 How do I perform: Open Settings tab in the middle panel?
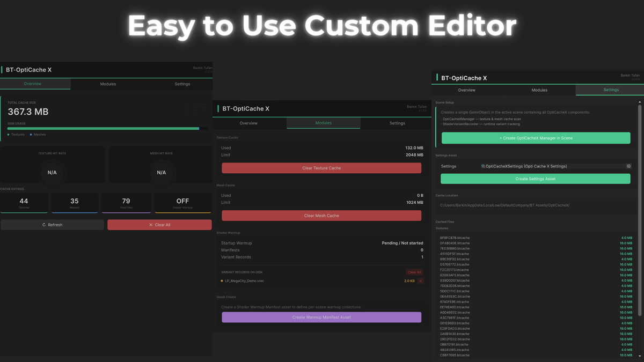pyautogui.click(x=397, y=123)
